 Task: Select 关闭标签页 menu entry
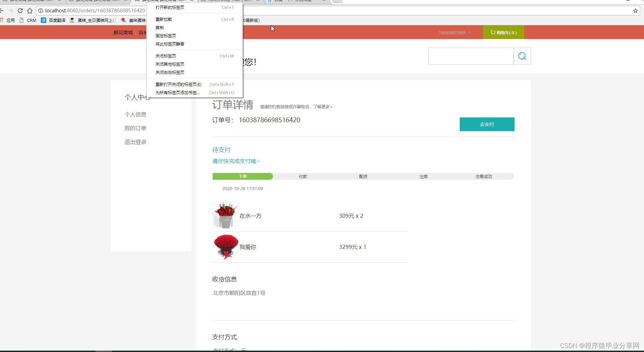point(195,56)
